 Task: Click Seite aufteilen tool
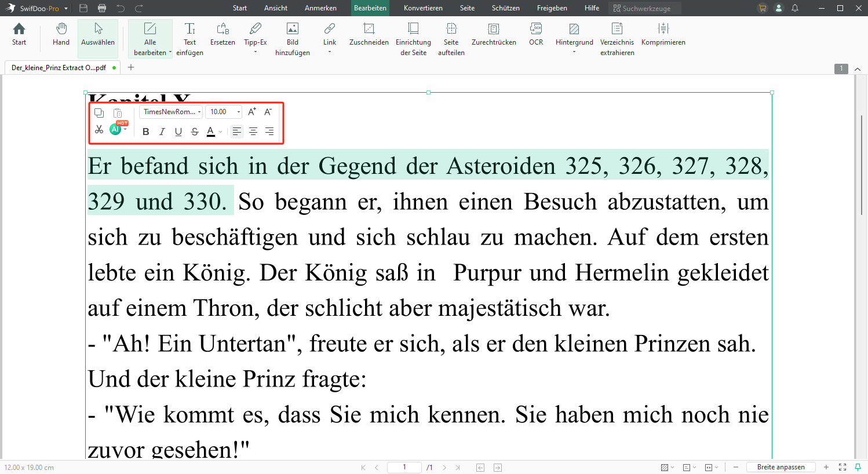pyautogui.click(x=451, y=39)
